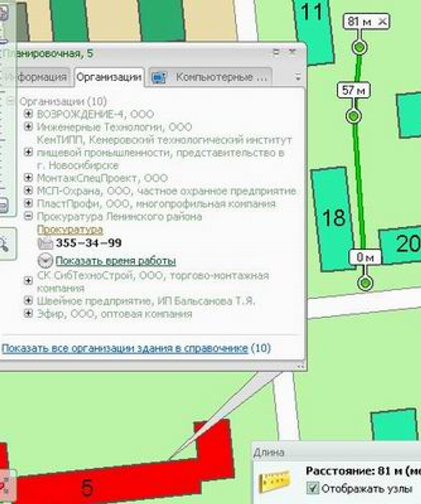Image resolution: width=421 pixels, height=504 pixels.
Task: Select МонтажСпецПроект, ООО organization name
Action: tap(102, 178)
